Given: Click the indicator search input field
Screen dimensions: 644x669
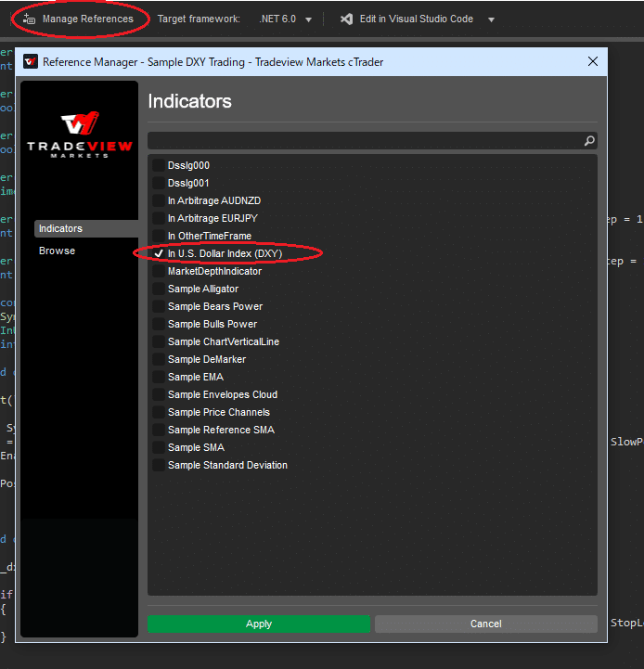Looking at the screenshot, I should point(372,141).
